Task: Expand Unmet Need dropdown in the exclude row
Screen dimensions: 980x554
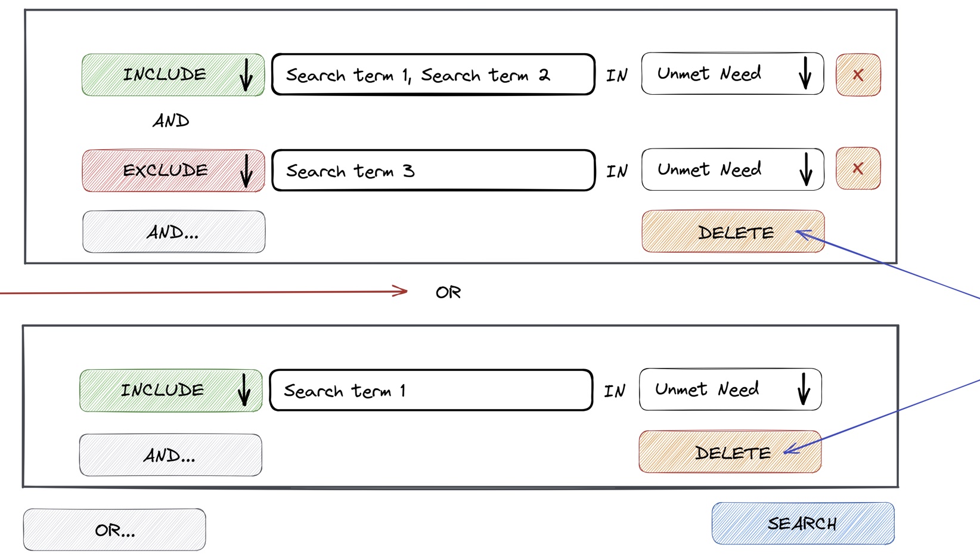Action: [732, 169]
